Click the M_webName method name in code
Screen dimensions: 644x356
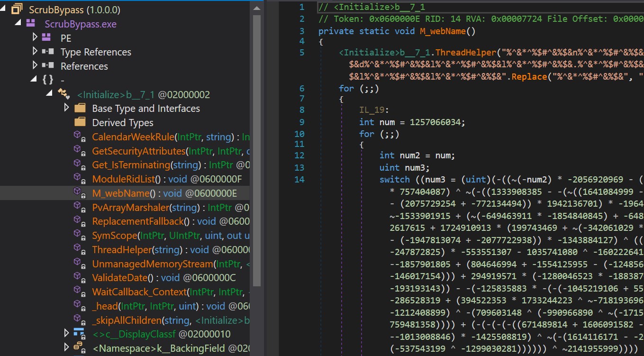coord(443,31)
